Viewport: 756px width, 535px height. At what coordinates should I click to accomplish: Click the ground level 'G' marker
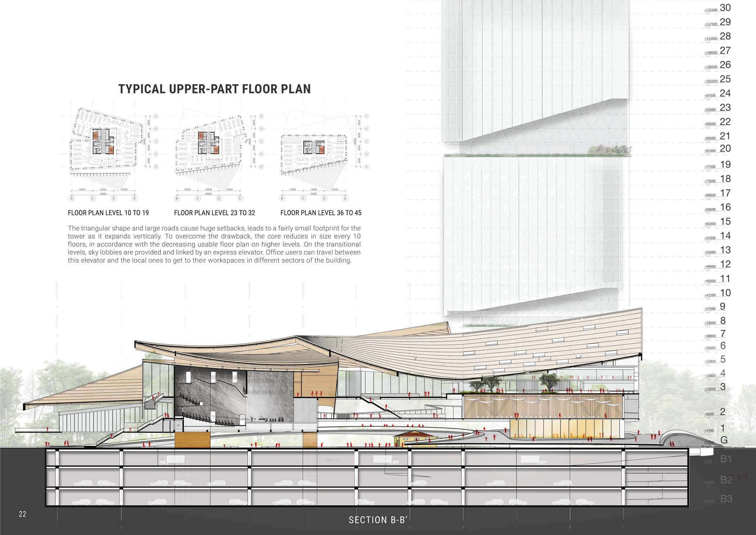click(724, 440)
